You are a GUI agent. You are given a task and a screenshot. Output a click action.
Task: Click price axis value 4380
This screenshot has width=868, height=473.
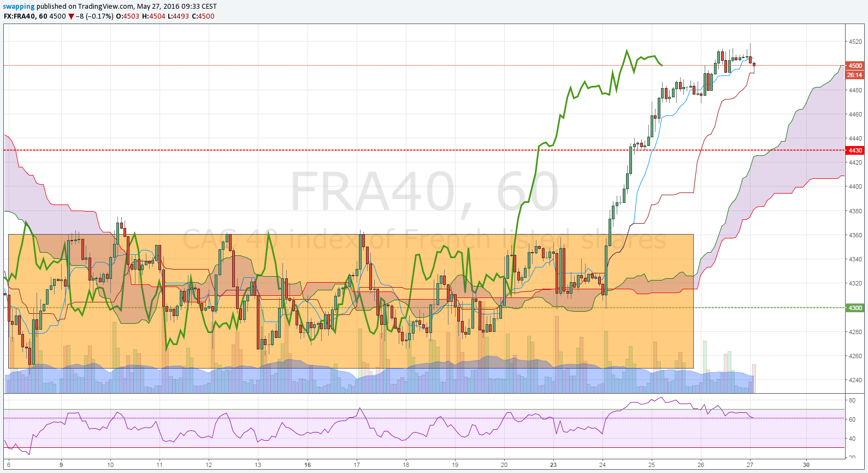coord(855,211)
